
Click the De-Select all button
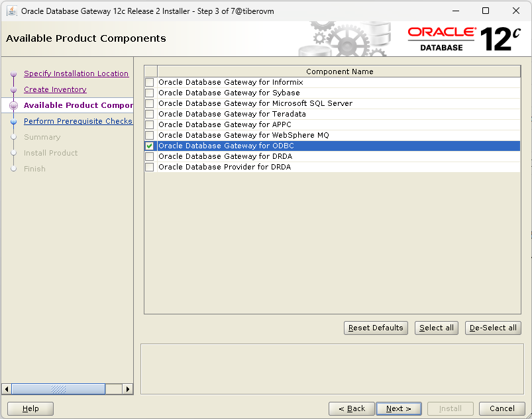click(493, 328)
